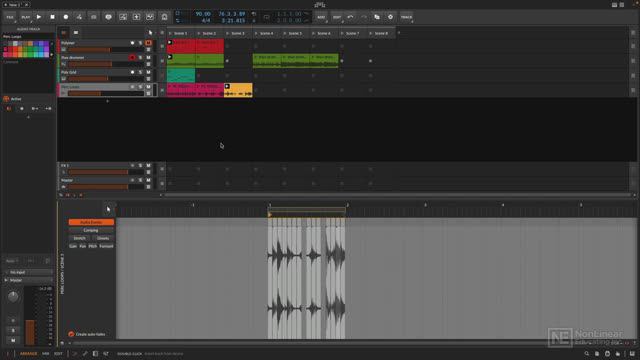Select the Formant expression
Screen dimensions: 640x360
(x=106, y=246)
